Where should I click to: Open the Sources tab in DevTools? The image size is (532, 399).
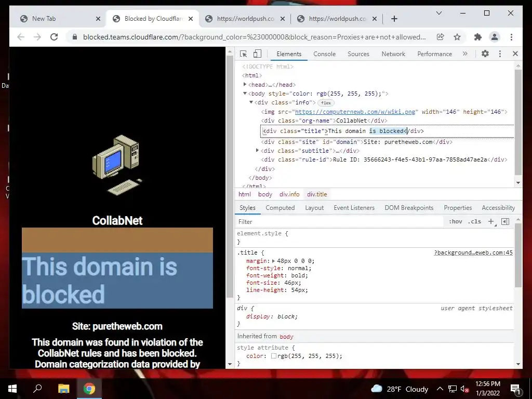(358, 54)
